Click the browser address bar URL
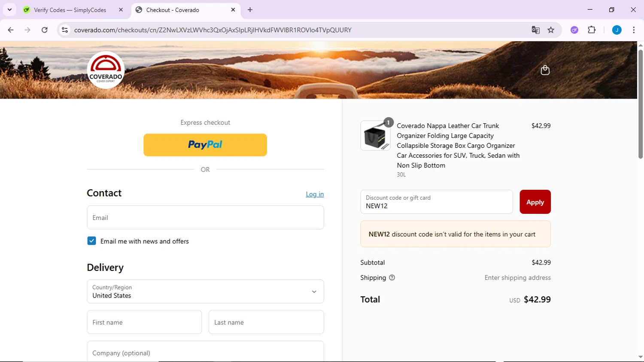This screenshot has height=362, width=644. coord(213,30)
